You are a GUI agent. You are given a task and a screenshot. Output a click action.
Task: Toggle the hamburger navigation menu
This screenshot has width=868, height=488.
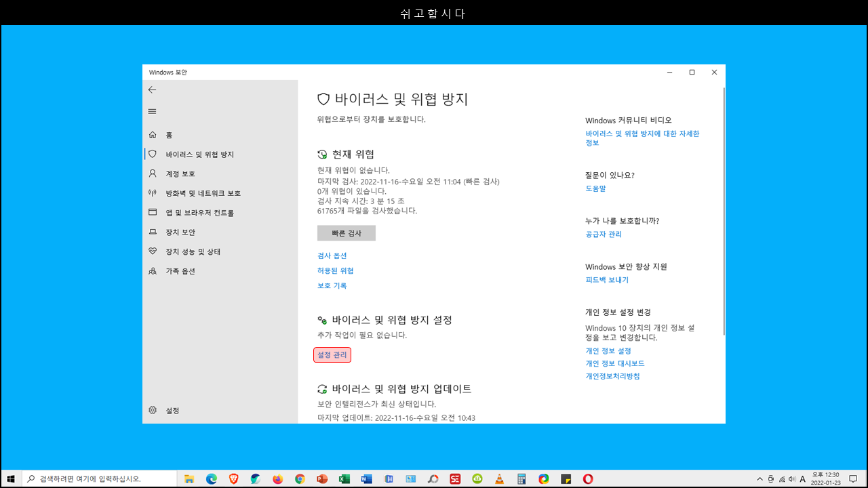(x=152, y=111)
